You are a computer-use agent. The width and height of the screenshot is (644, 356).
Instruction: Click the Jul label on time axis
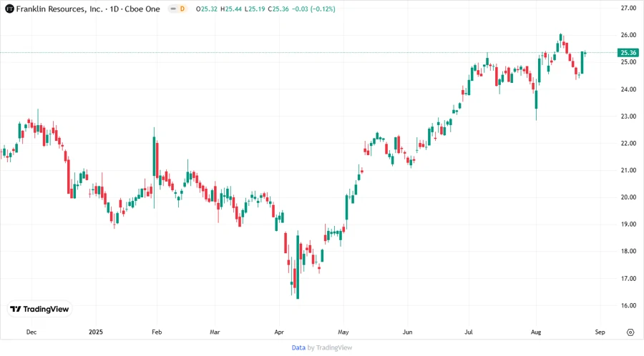click(x=469, y=332)
